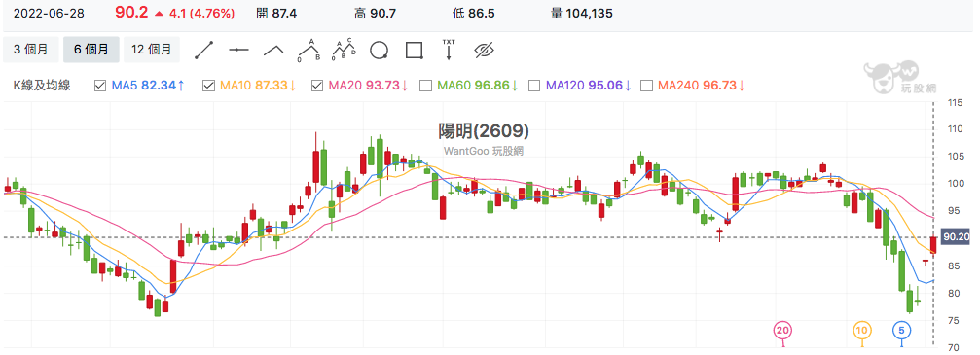The width and height of the screenshot is (980, 355).
Task: Click the 量 104,135 volume value
Action: (x=581, y=13)
